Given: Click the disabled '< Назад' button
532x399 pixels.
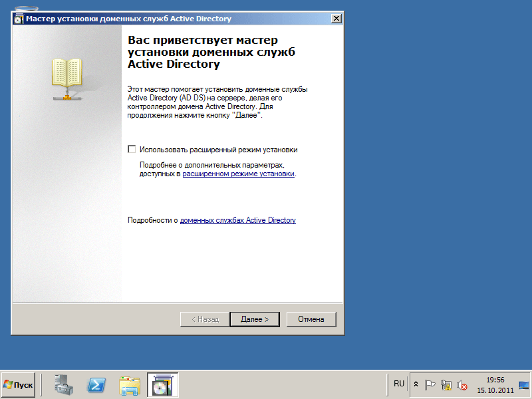Looking at the screenshot, I should [x=205, y=319].
